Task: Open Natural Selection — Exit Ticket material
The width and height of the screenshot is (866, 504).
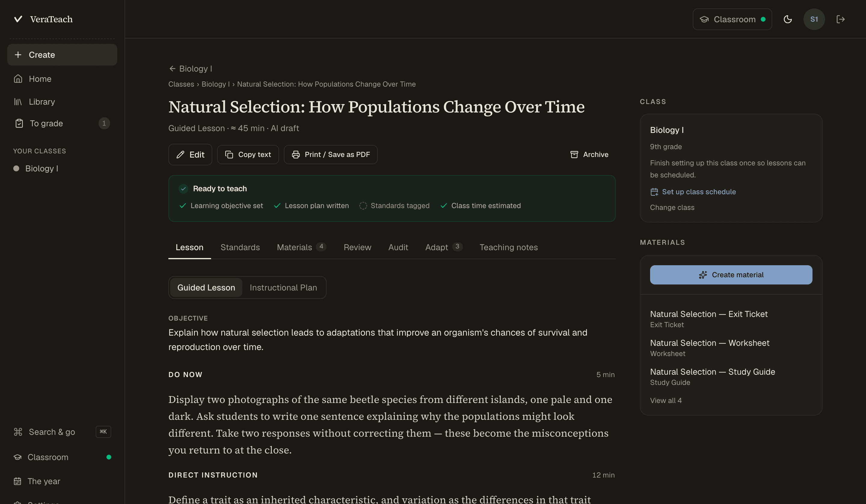Action: coord(731,319)
